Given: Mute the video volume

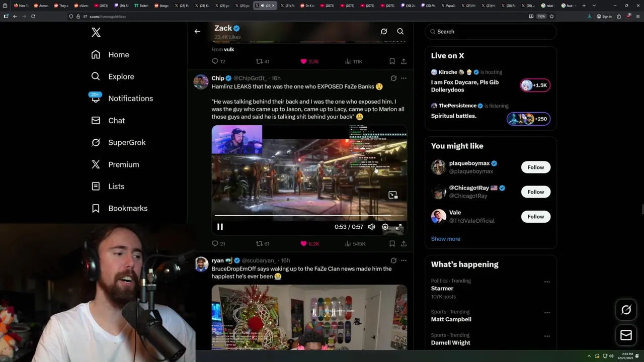Looking at the screenshot, I should (371, 227).
